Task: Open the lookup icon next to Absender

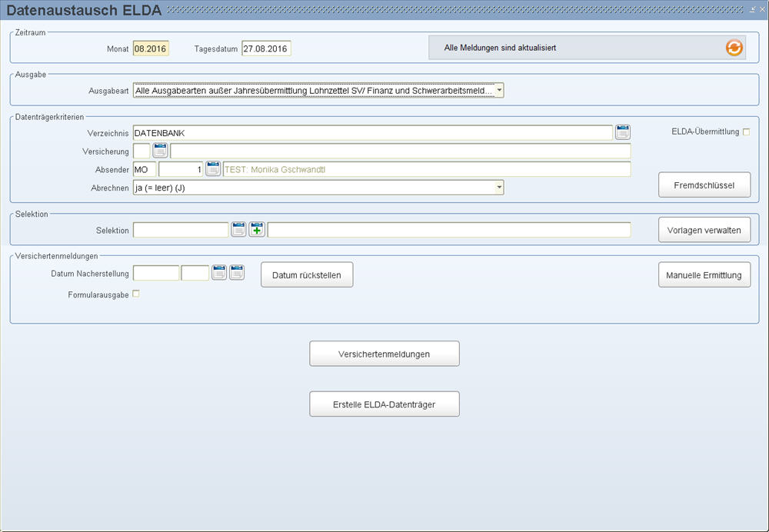Action: pos(212,169)
